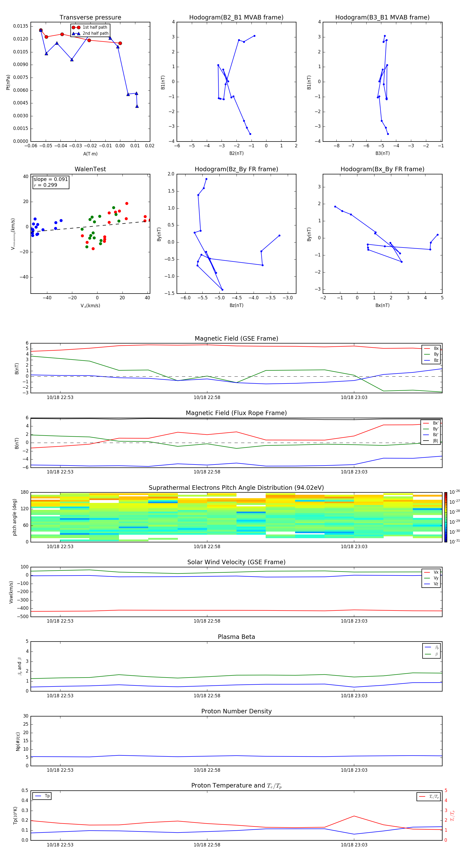Screen dimensions: 473x868
Task: Click 'Magnetic Field (GSE Frame)' title
Action: coord(236,339)
